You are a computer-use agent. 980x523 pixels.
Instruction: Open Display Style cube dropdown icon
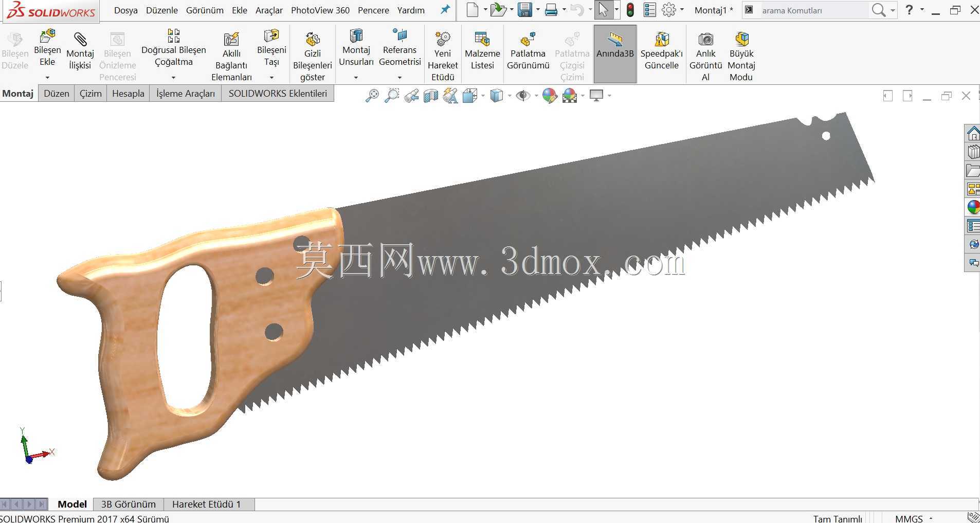[496, 96]
